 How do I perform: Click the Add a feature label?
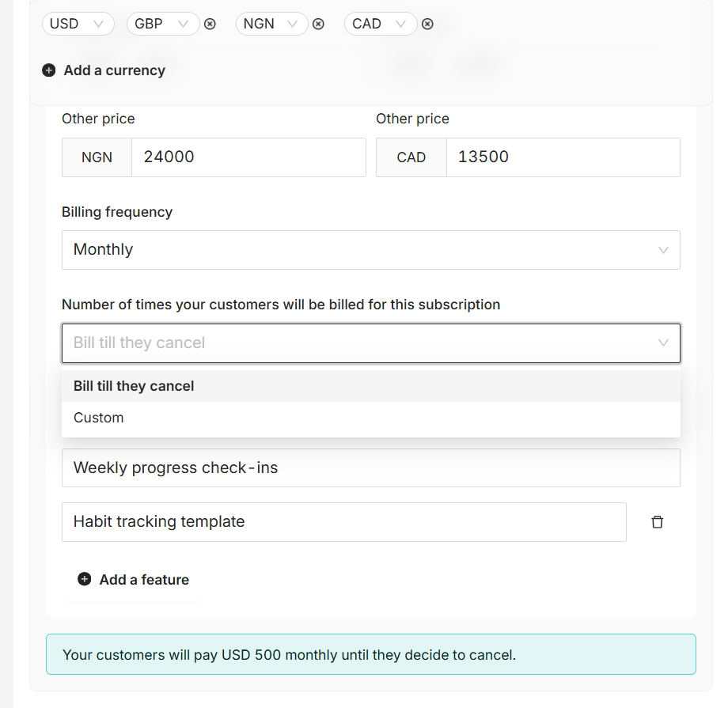tap(144, 579)
